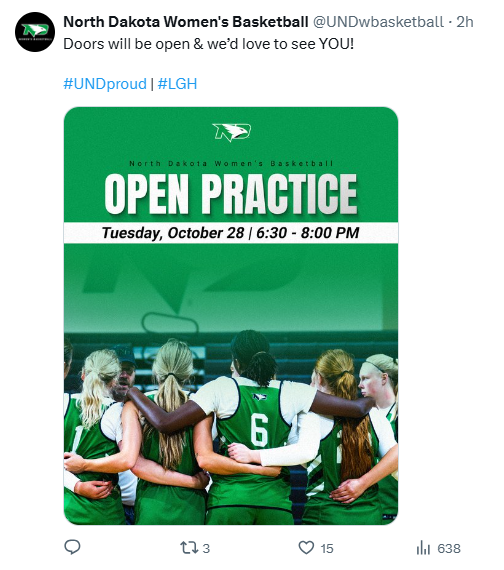Viewport: 504px width, 570px height.
Task: Open the reply icon under the tweet
Action: (x=72, y=547)
